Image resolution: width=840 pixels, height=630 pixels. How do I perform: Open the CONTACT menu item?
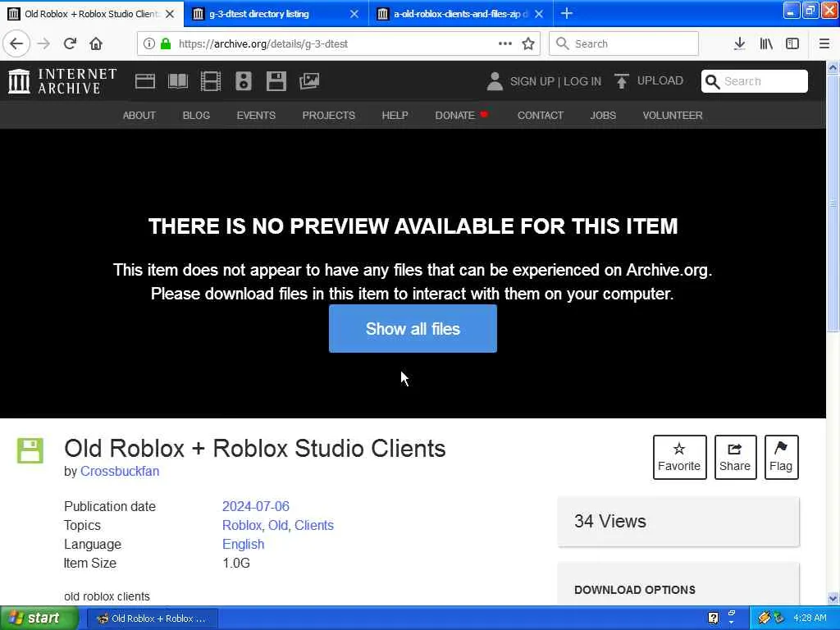[540, 115]
